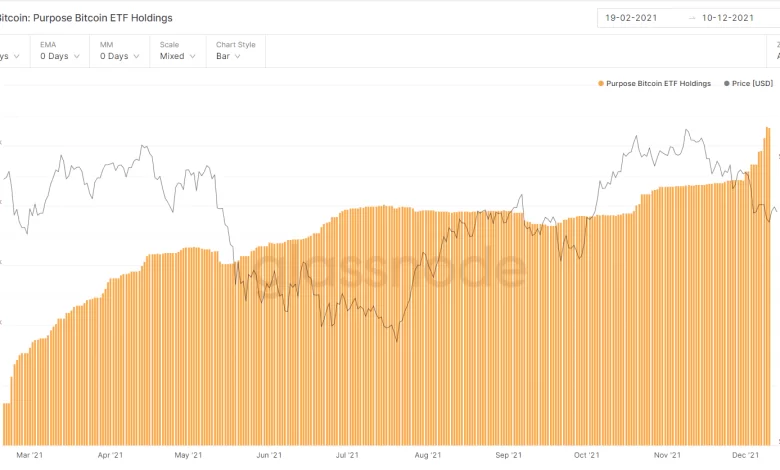Click the chevron beside MM 0 Days
Screen dimensions: 780x470
coord(135,57)
